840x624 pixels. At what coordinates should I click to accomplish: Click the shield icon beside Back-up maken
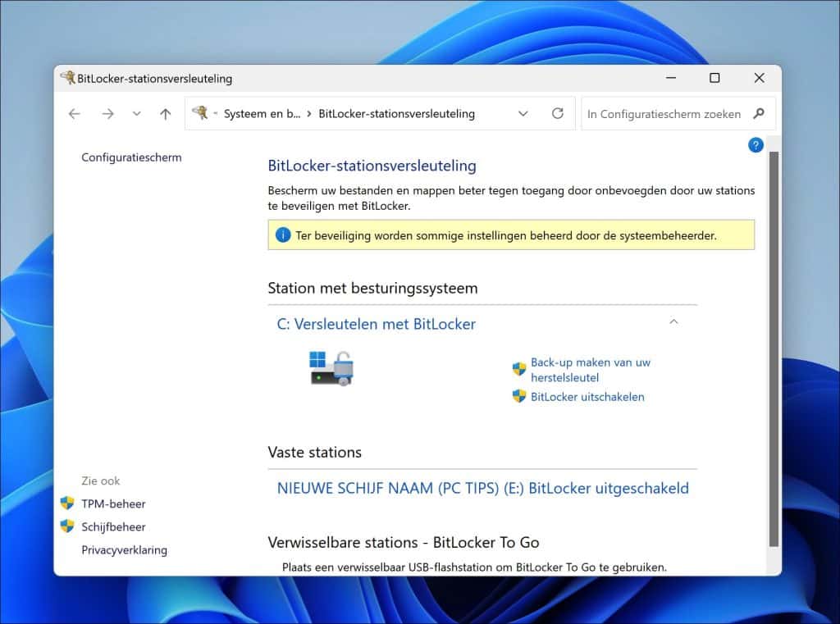[519, 368]
